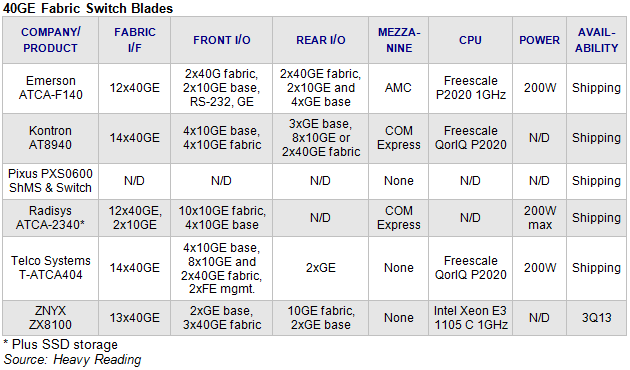Select the ZNYX ZX8100 product cell
This screenshot has width=630, height=370.
pos(50,318)
